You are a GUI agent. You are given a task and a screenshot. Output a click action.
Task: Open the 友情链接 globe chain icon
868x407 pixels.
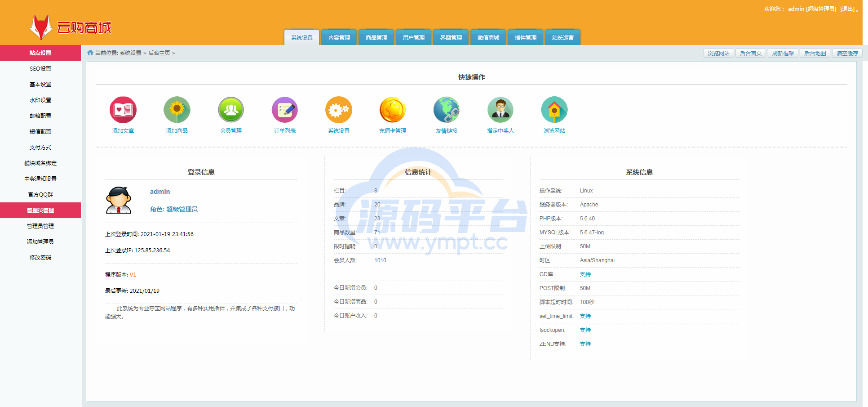[x=447, y=110]
